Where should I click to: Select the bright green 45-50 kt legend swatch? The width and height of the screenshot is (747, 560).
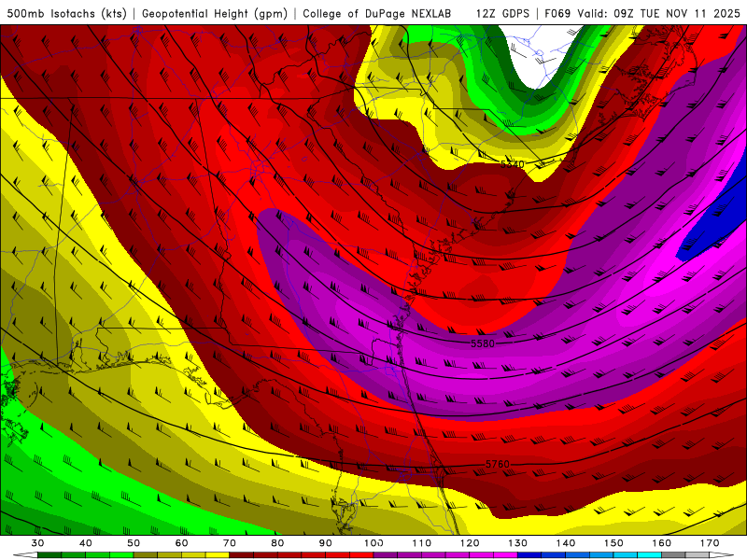tap(121, 554)
